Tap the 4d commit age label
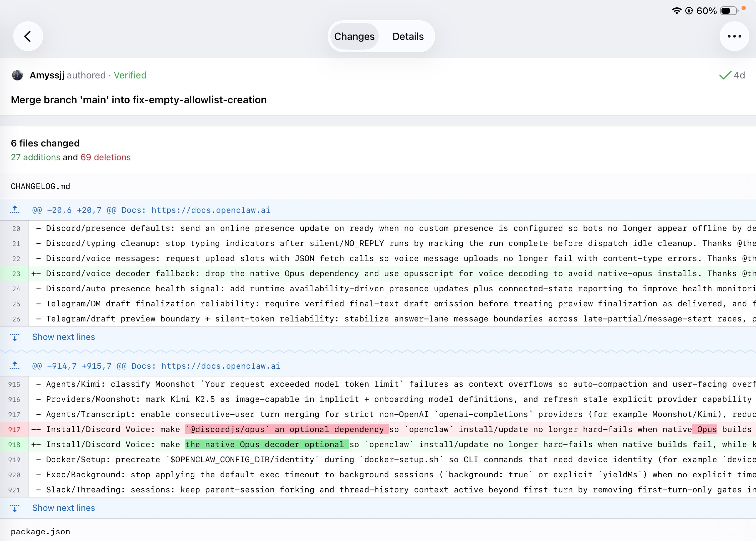Screen dimensions: 756x541 tap(739, 75)
